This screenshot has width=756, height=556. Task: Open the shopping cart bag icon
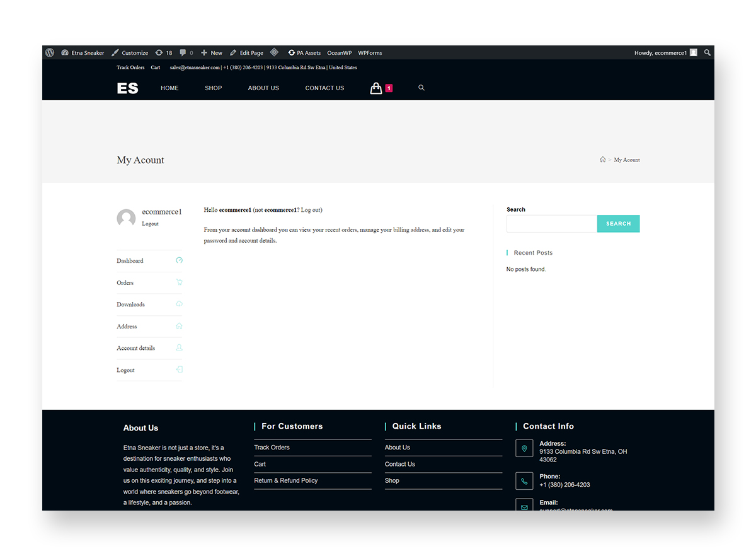376,88
